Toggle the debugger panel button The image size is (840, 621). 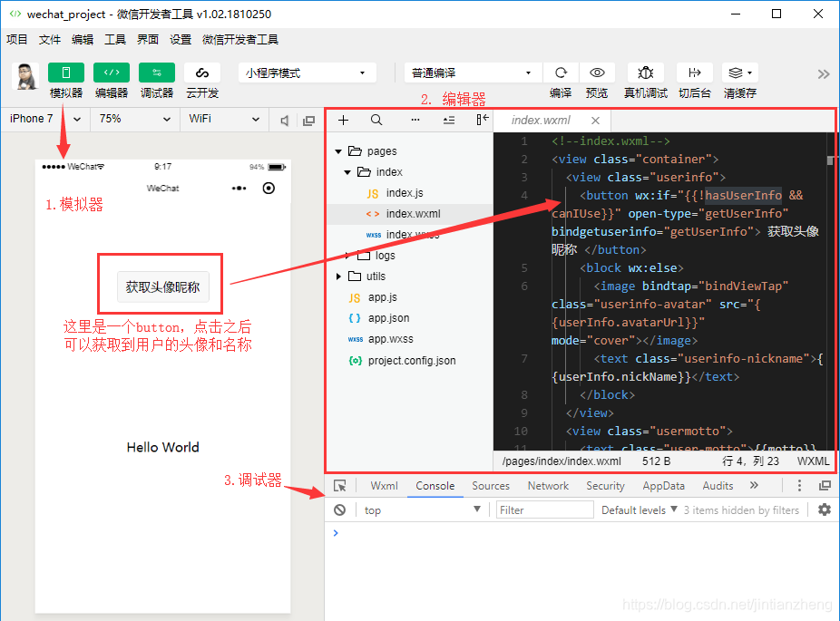pos(156,73)
